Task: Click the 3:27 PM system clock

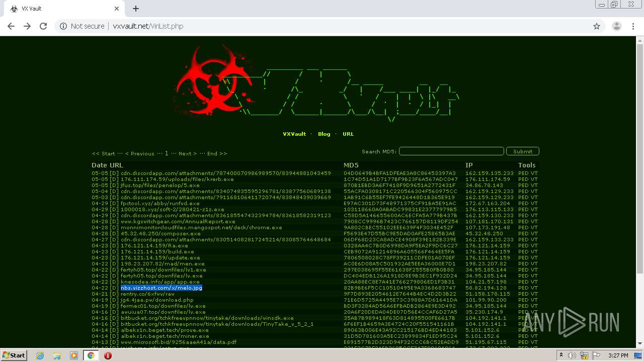Action: [618, 355]
